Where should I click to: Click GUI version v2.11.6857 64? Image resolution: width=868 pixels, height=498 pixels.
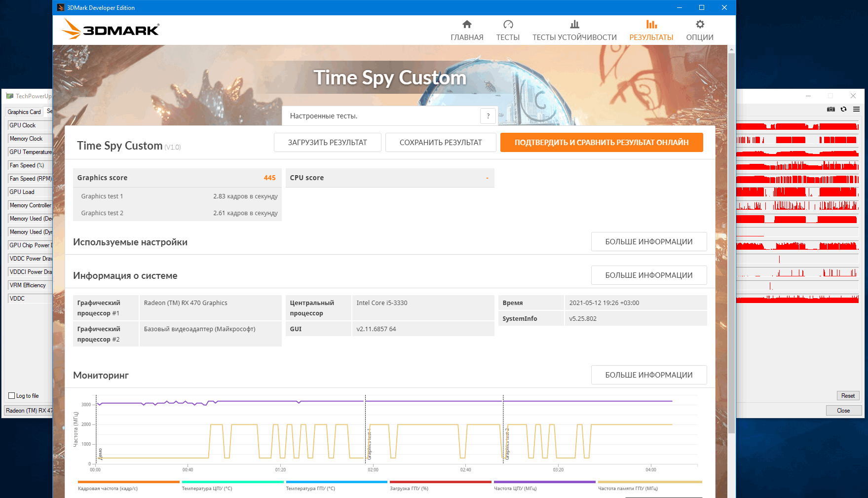pyautogui.click(x=376, y=329)
